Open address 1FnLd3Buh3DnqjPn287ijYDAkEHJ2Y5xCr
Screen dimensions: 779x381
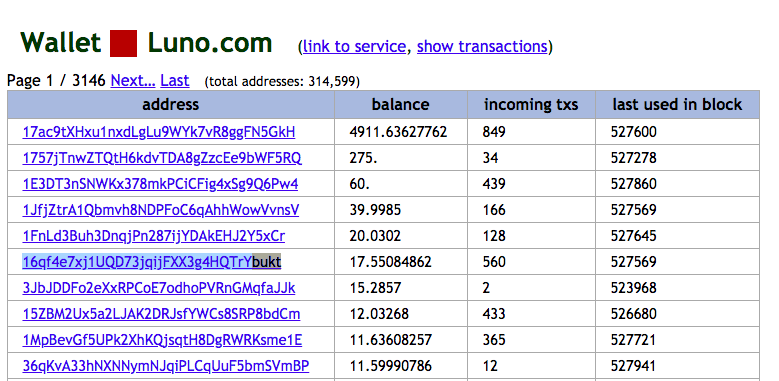pos(154,236)
